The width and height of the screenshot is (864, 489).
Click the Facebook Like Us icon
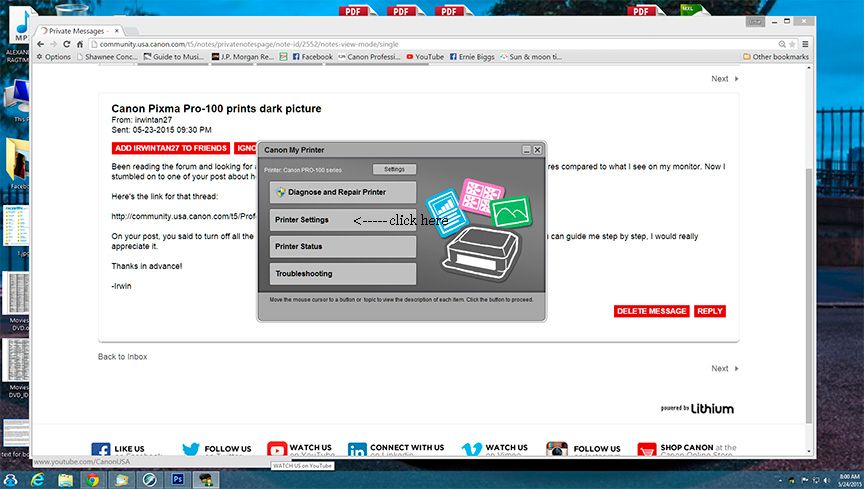(x=101, y=451)
